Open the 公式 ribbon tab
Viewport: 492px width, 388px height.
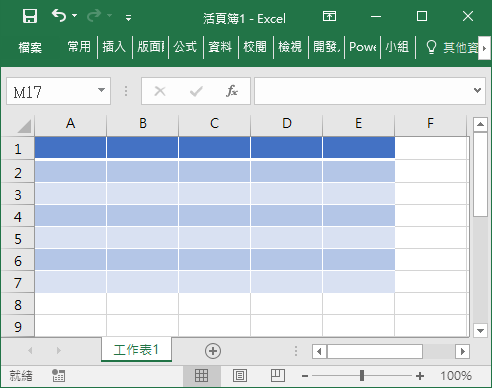click(185, 47)
